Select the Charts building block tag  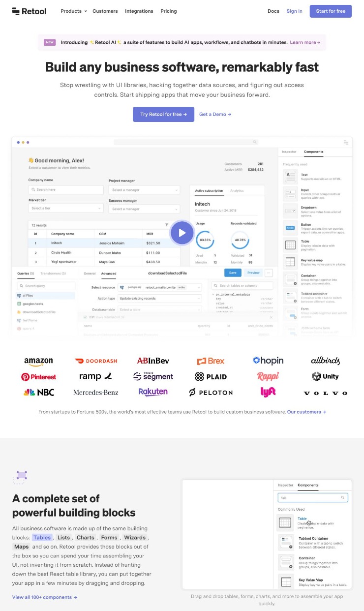pos(86,538)
